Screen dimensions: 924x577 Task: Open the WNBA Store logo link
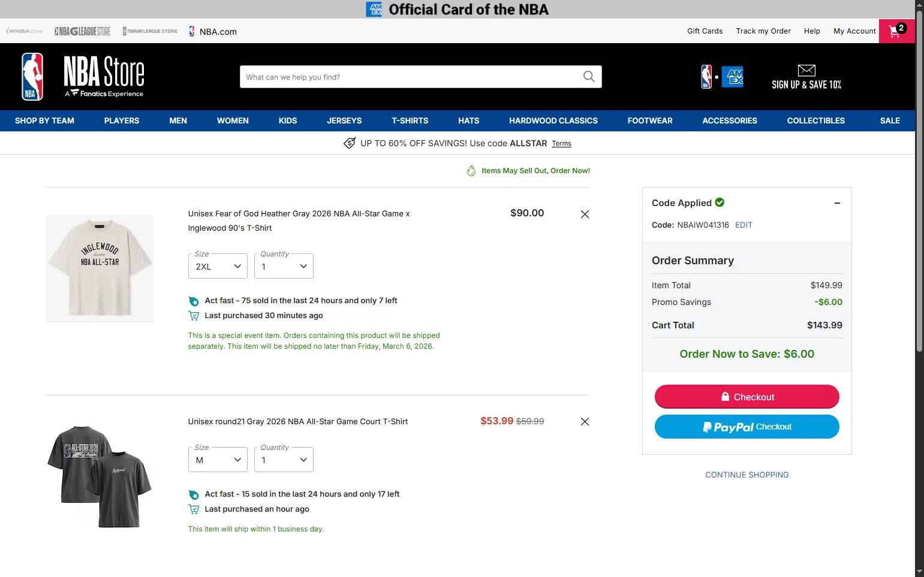pos(25,31)
